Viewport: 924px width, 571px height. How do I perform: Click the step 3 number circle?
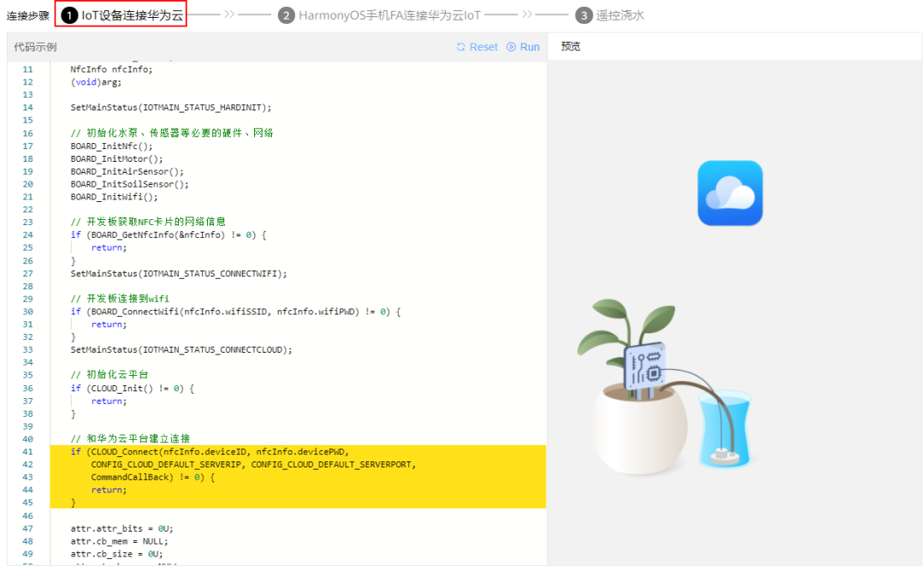[x=583, y=15]
